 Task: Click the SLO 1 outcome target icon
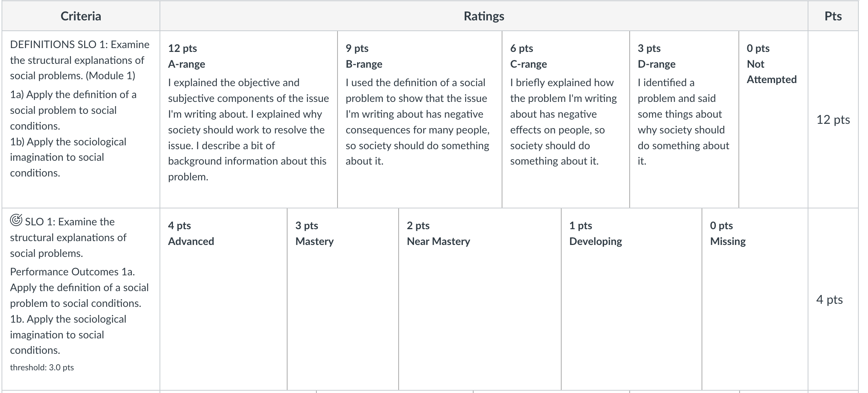pos(16,220)
